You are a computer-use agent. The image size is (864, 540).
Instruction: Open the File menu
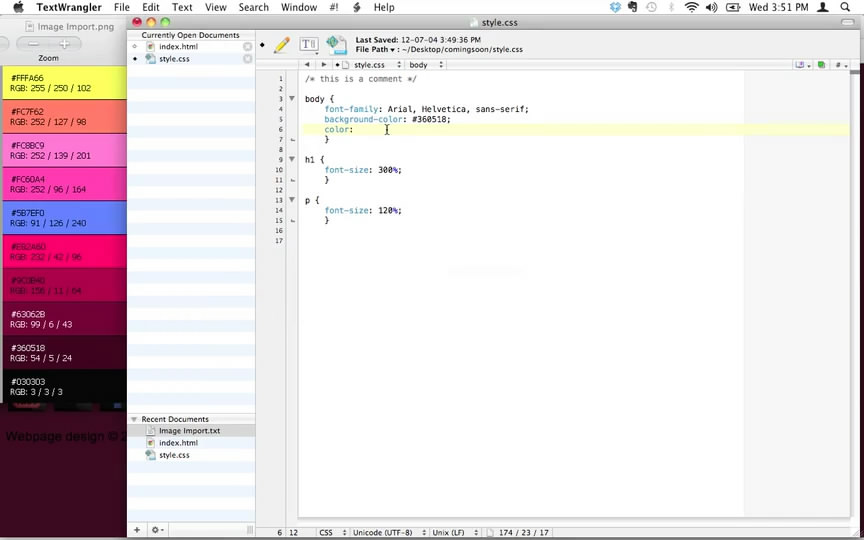pos(122,7)
